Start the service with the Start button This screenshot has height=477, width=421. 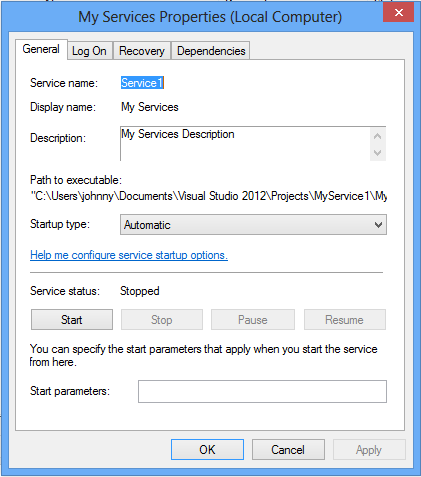click(x=72, y=320)
